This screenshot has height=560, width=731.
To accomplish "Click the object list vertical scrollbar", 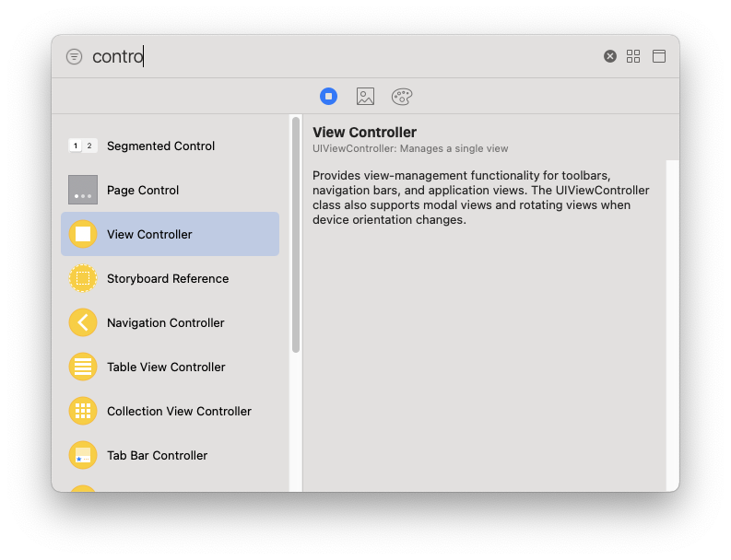I will click(x=296, y=235).
